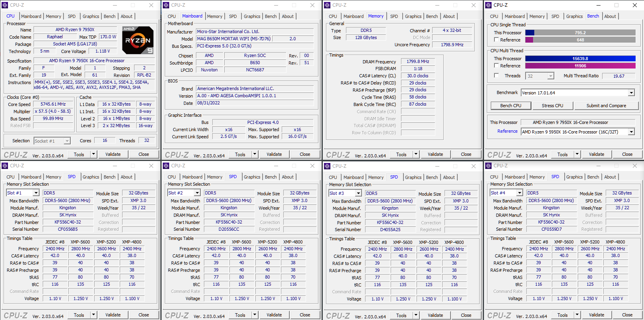
Task: Click the BIOS Date value 08/31/2022
Action: pos(255,103)
